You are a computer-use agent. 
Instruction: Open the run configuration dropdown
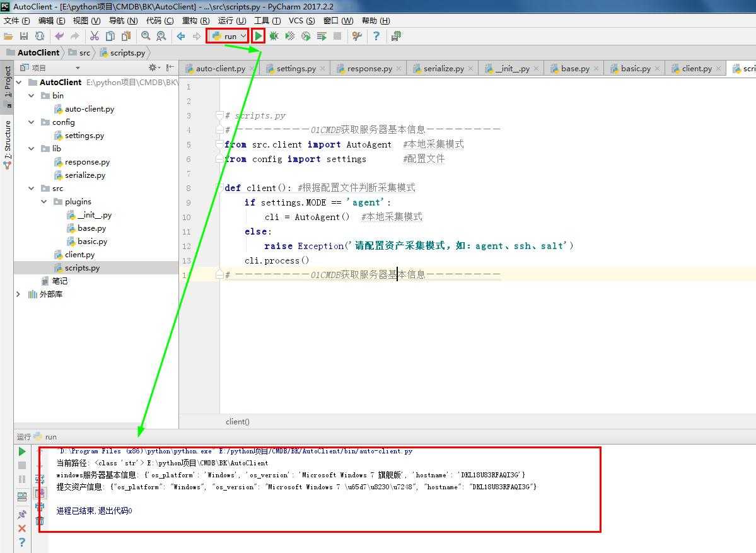pyautogui.click(x=228, y=36)
